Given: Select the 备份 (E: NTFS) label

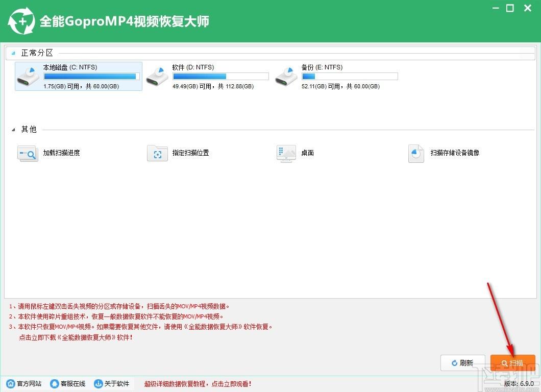Looking at the screenshot, I should click(x=322, y=67).
